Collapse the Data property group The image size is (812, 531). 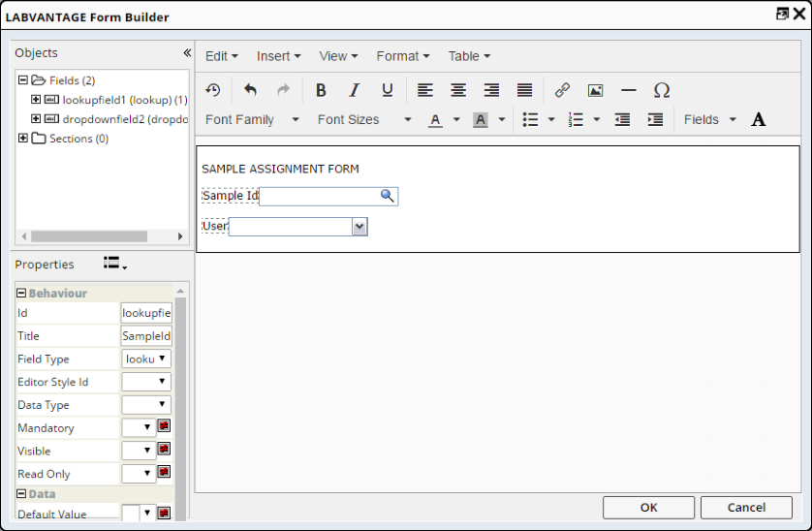tap(21, 494)
